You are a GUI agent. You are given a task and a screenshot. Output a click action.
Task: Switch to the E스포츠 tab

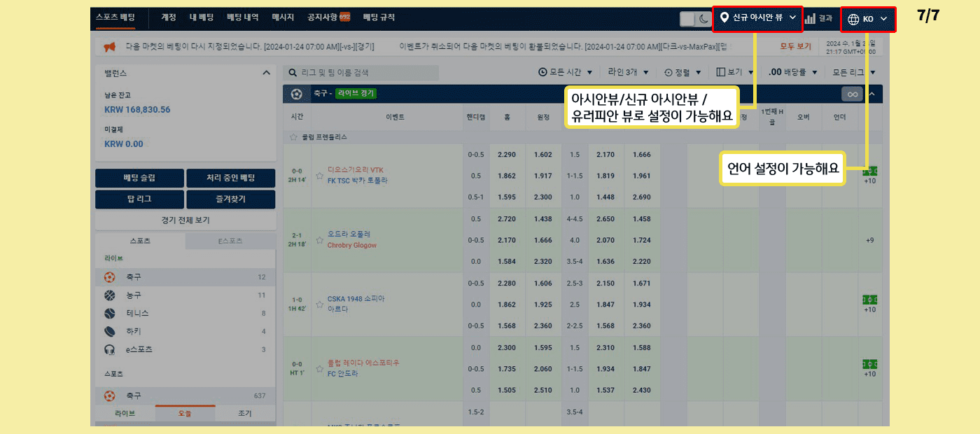pyautogui.click(x=230, y=241)
